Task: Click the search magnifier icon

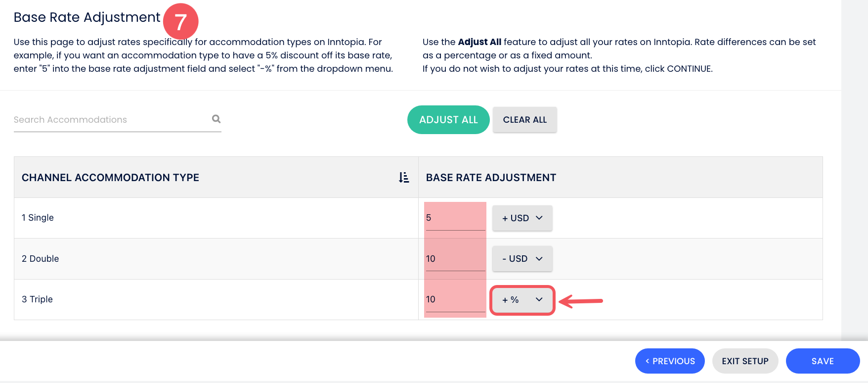Action: tap(216, 119)
